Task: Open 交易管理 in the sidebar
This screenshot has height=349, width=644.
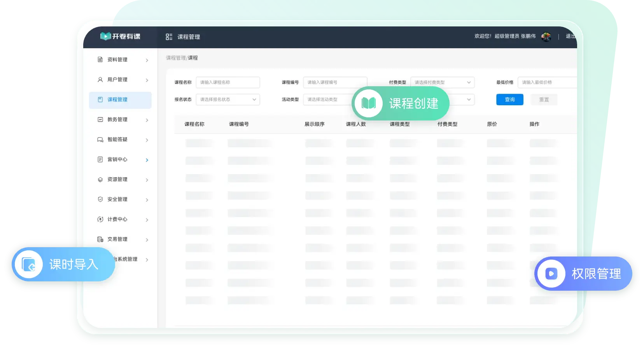Action: tap(117, 239)
